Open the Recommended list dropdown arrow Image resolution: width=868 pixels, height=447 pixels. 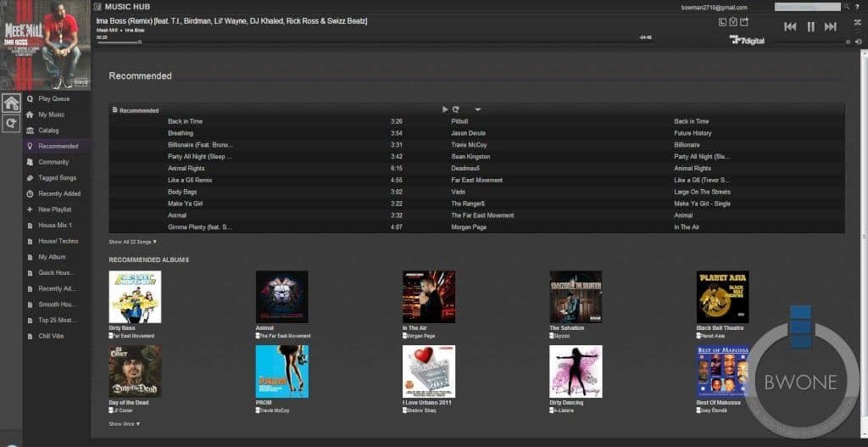tap(478, 110)
